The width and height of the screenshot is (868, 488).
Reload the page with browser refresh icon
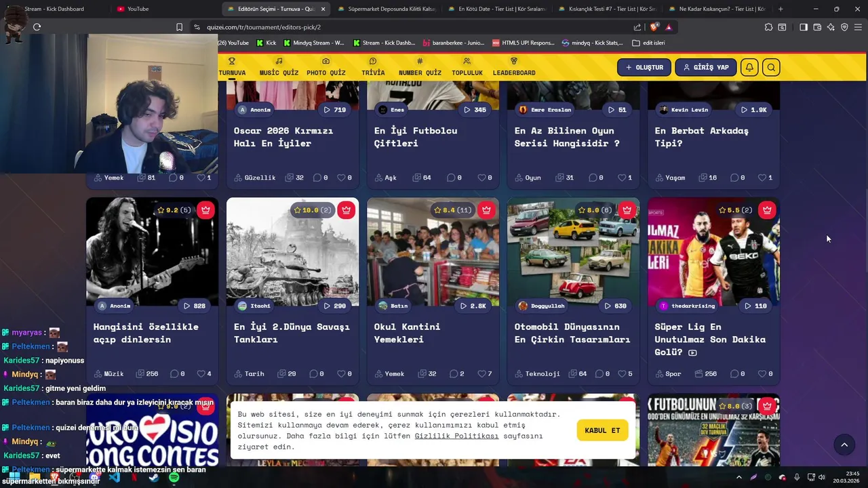click(37, 27)
